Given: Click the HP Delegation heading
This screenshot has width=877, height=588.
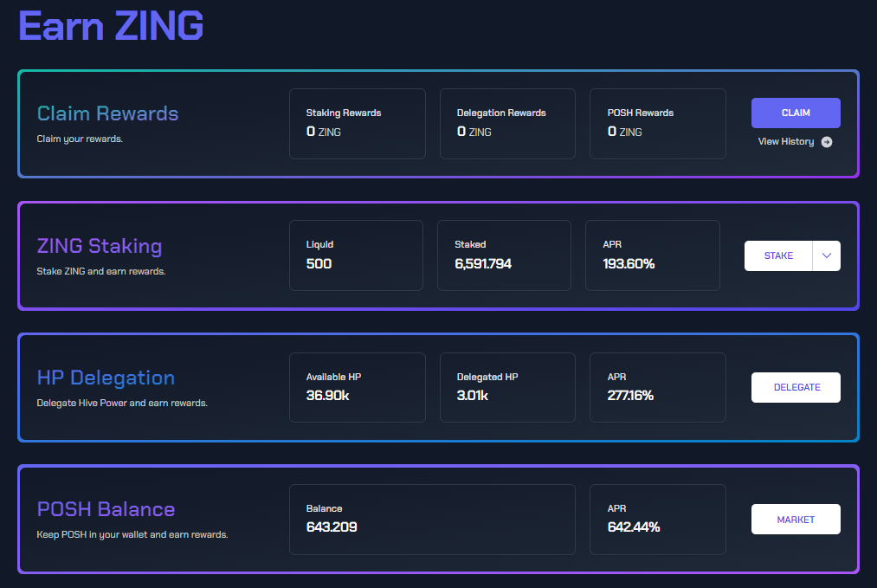Looking at the screenshot, I should coord(106,378).
